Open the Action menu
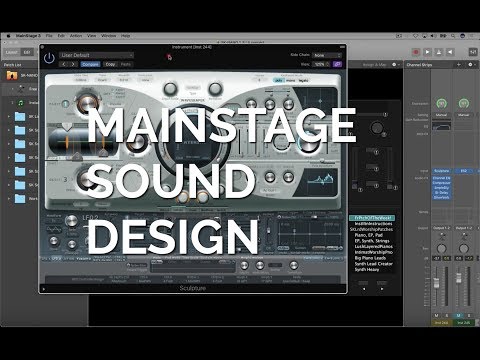The width and height of the screenshot is (480, 360). tap(76, 36)
